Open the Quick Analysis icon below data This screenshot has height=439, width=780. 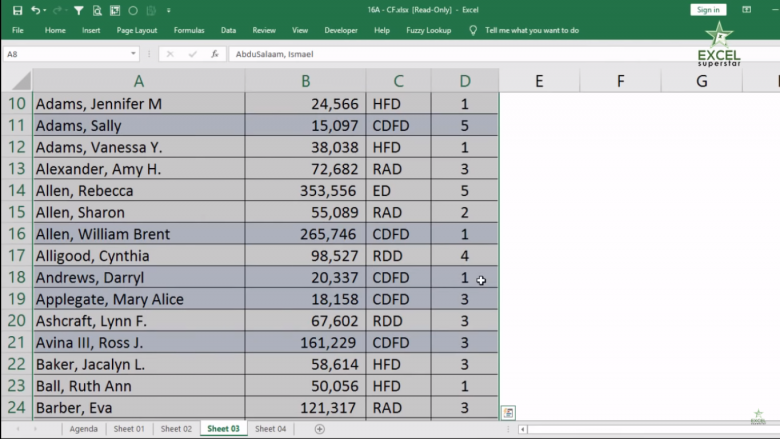coord(509,413)
